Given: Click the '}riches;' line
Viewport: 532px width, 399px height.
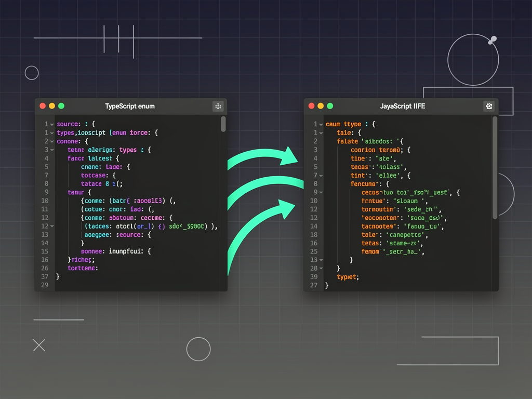Looking at the screenshot, I should [81, 260].
